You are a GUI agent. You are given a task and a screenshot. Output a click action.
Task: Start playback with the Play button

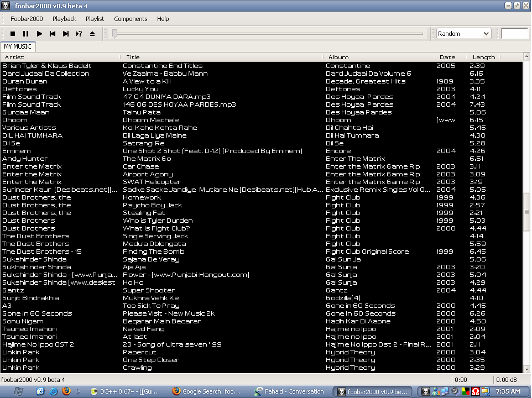[39, 34]
